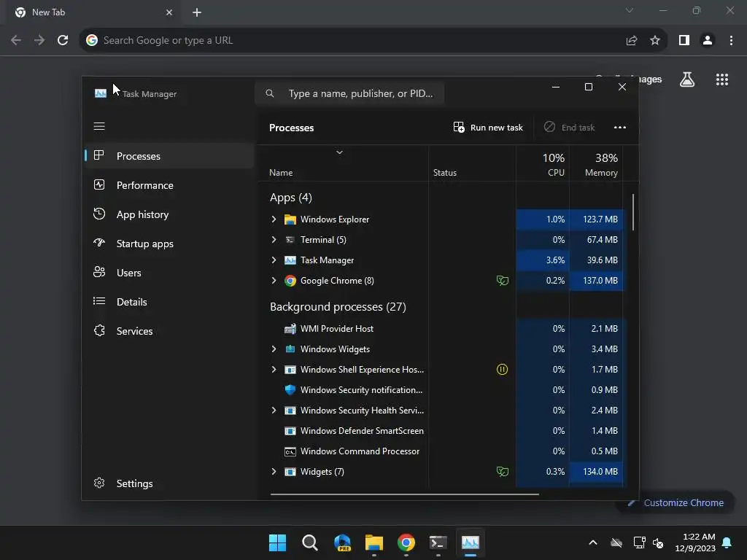747x560 pixels.
Task: Expand the Windows Explorer process group
Action: point(274,219)
